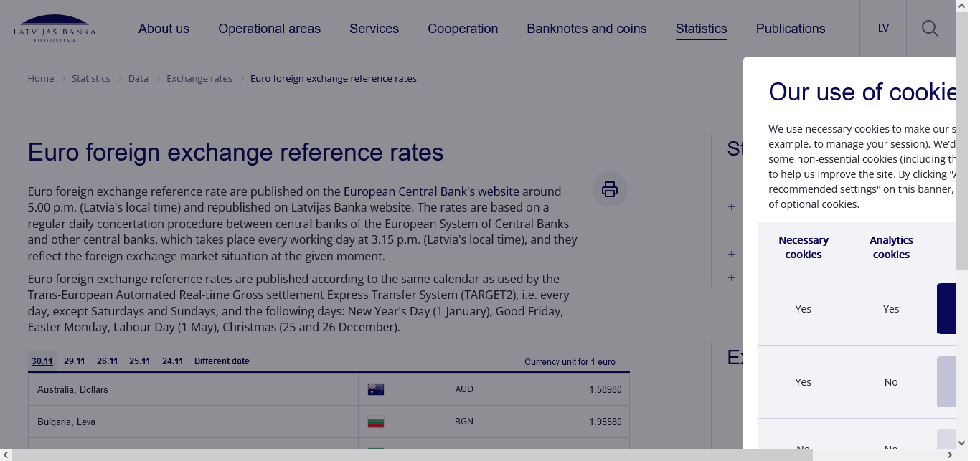This screenshot has width=980, height=461.
Task: Select the 29.11 date tab
Action: 74,361
